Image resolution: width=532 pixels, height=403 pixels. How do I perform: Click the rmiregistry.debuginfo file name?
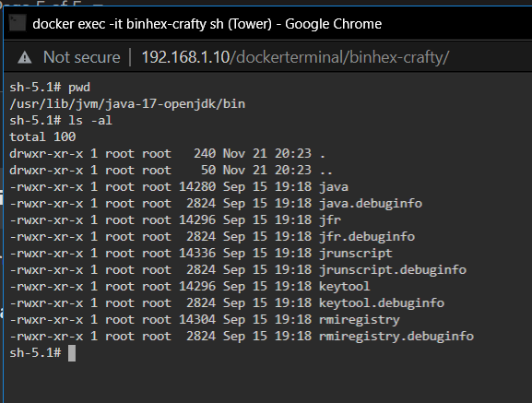[396, 337]
